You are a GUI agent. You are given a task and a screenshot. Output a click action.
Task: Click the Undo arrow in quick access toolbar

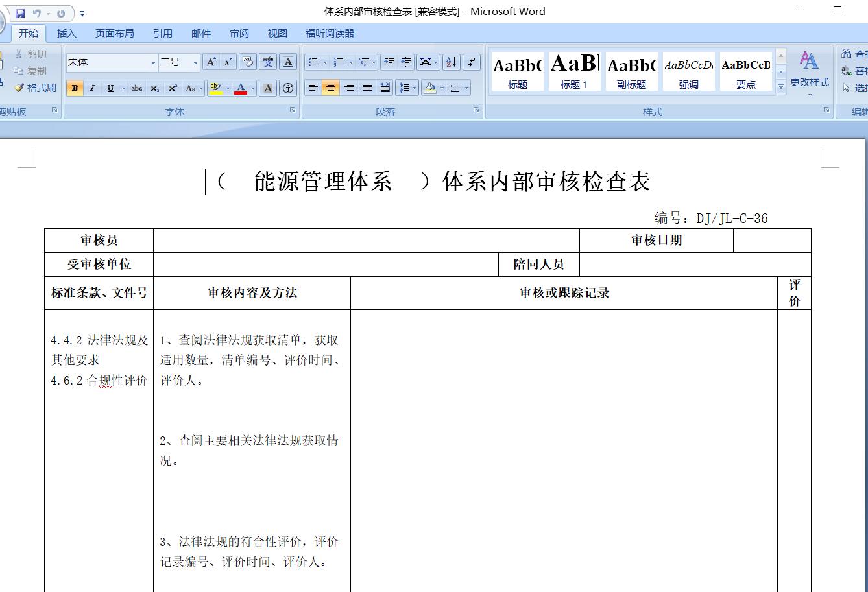pos(37,13)
